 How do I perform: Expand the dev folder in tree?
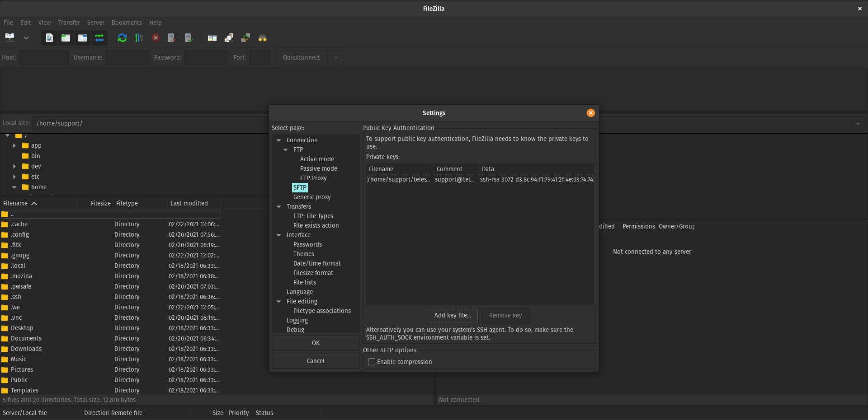coord(14,166)
